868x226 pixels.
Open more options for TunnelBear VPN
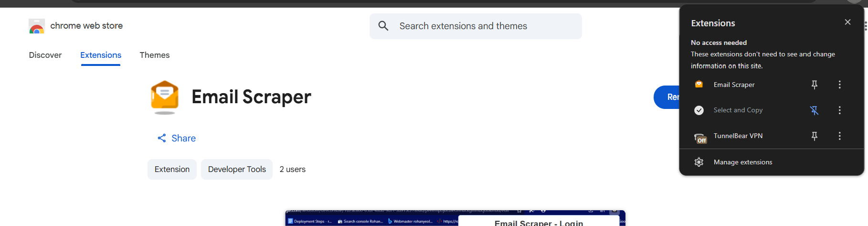coord(840,136)
